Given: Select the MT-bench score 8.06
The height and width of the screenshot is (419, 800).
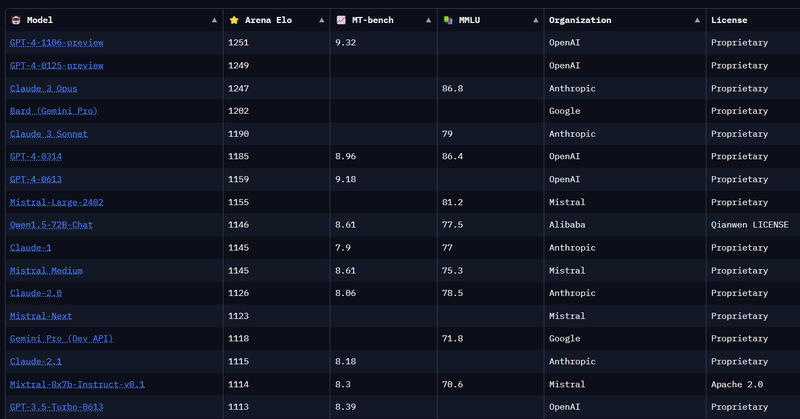Looking at the screenshot, I should click(x=345, y=293).
